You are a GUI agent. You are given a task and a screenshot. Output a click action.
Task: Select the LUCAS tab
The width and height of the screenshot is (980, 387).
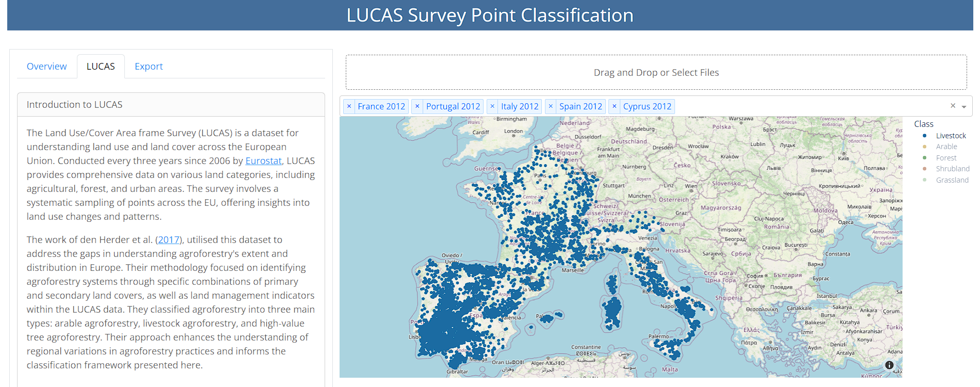click(x=101, y=67)
